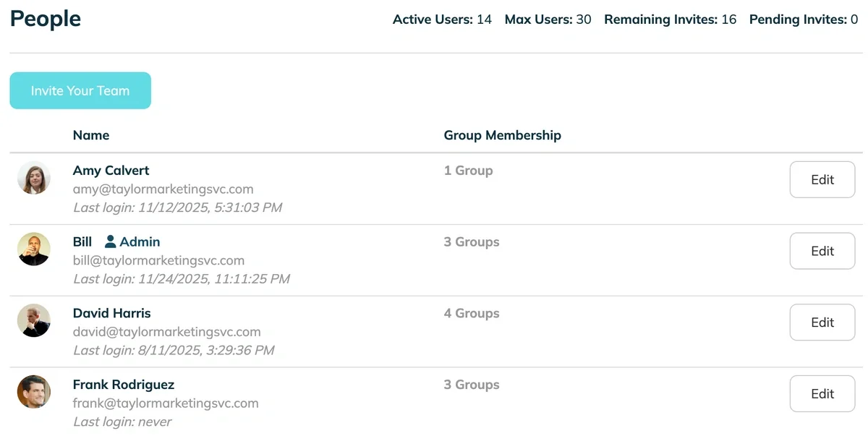868x436 pixels.
Task: Select Bill's profile photo
Action: coord(34,249)
